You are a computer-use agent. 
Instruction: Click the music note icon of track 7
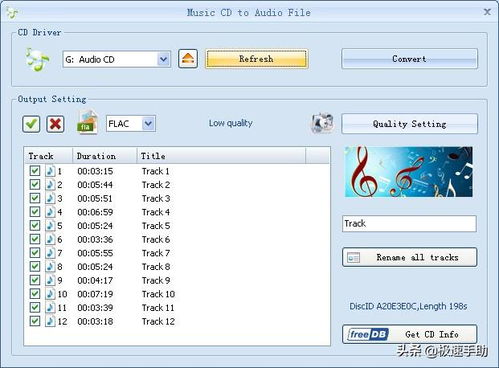(50, 253)
